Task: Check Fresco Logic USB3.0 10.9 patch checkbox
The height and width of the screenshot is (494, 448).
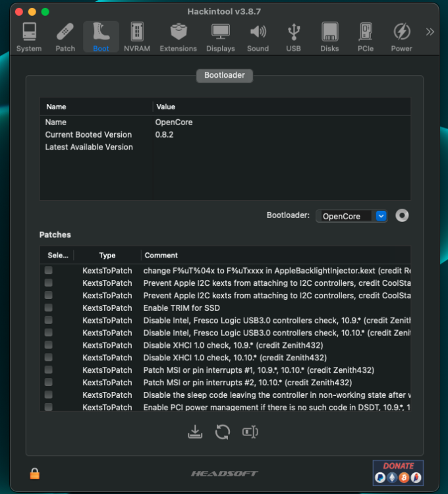Action: pos(49,320)
